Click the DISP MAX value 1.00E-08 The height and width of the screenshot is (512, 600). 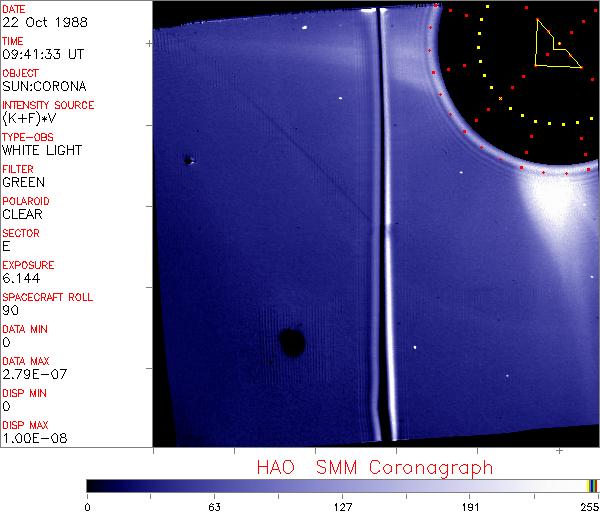tap(34, 438)
